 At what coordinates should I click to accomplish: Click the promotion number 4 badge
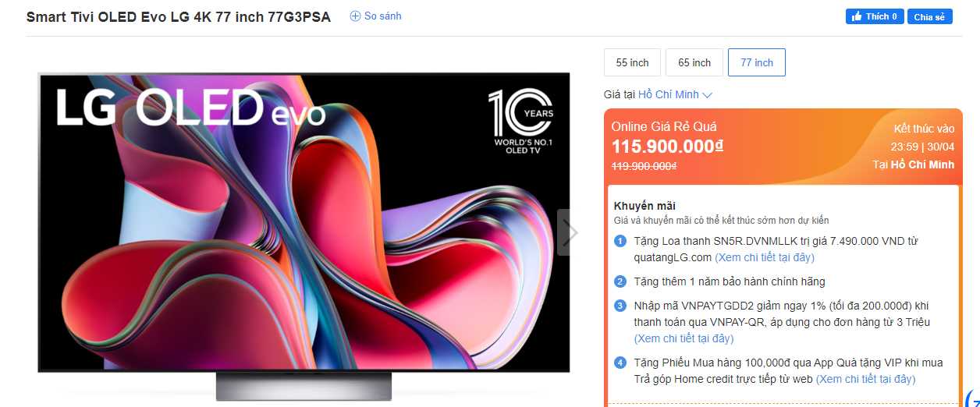tap(620, 363)
